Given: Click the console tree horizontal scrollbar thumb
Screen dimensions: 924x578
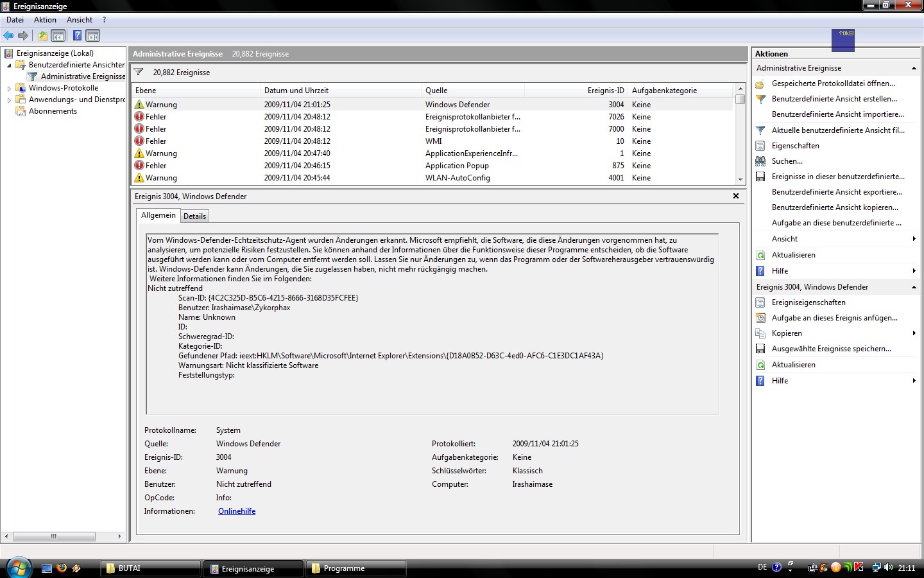Looking at the screenshot, I should tap(54, 536).
